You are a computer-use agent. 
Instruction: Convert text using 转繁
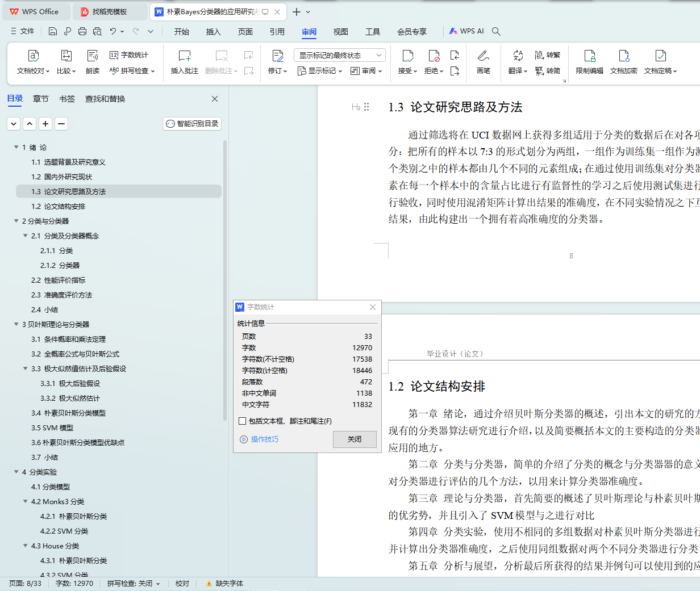pyautogui.click(x=548, y=55)
